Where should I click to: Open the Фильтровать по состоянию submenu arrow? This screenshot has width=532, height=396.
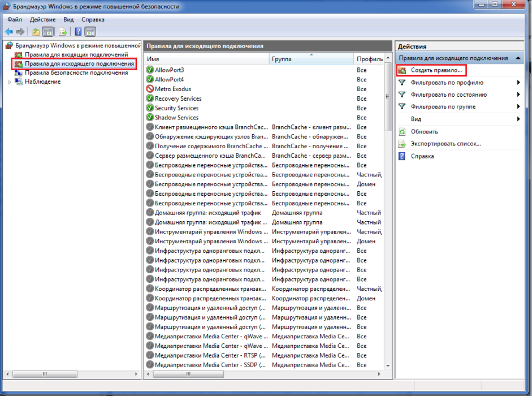[x=518, y=95]
